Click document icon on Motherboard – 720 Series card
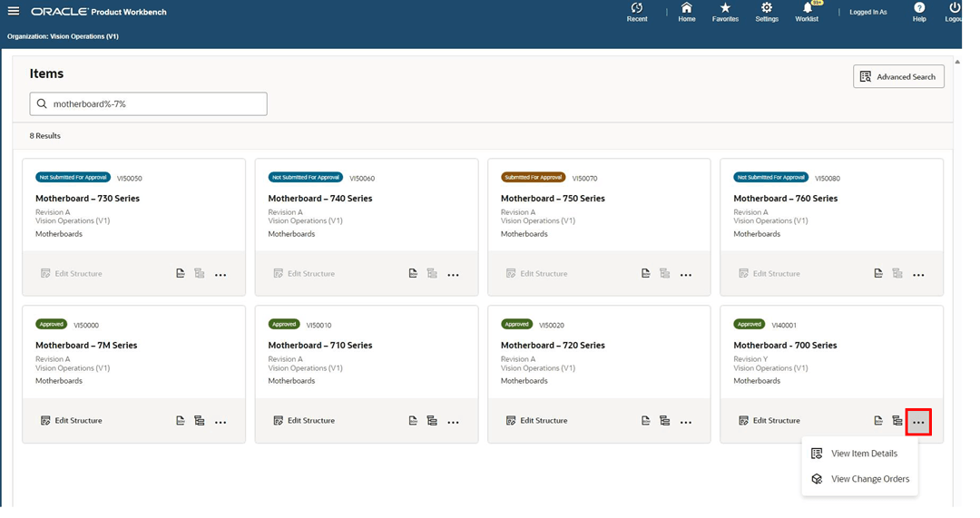 coord(645,421)
